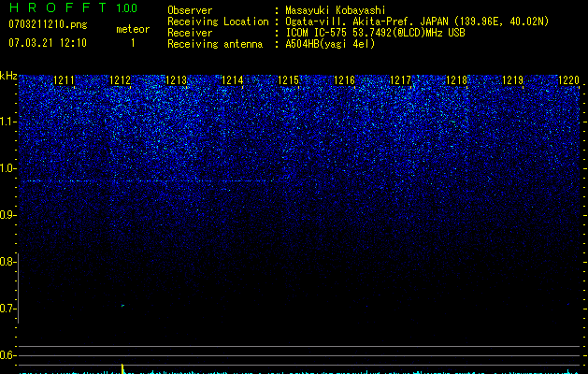The width and height of the screenshot is (588, 374).
Task: Click the Receiver label
Action: point(190,33)
